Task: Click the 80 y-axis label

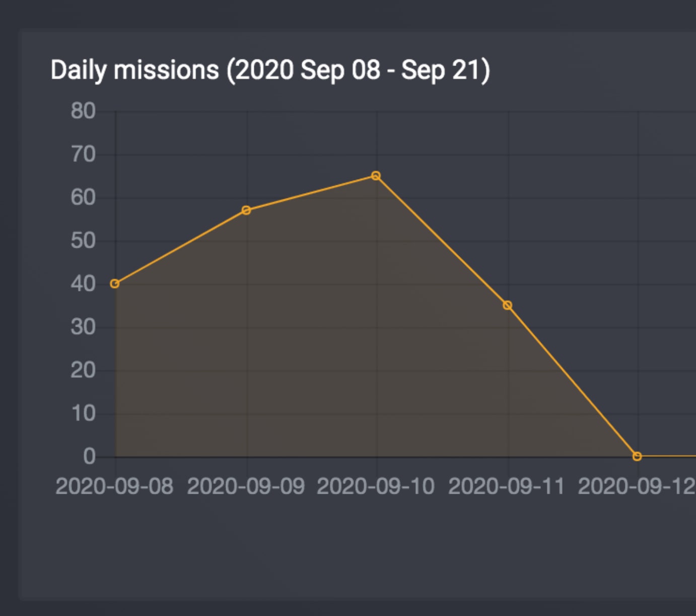Action: tap(83, 111)
